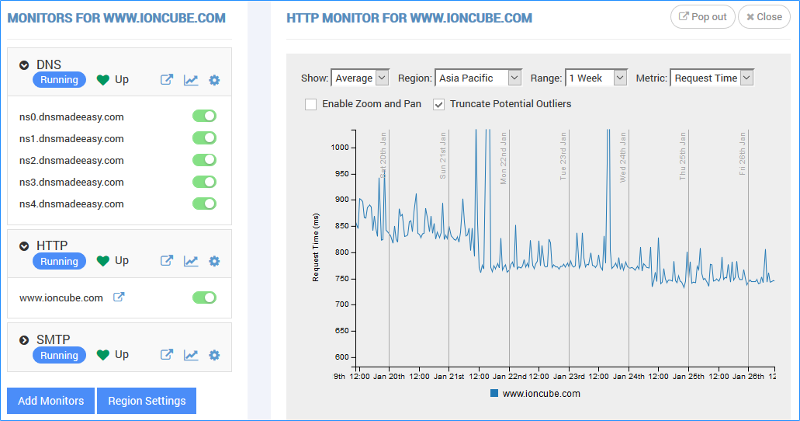Image resolution: width=800 pixels, height=421 pixels.
Task: Toggle ns0.dnsmadeeasy.com monitor switch
Action: pos(204,116)
